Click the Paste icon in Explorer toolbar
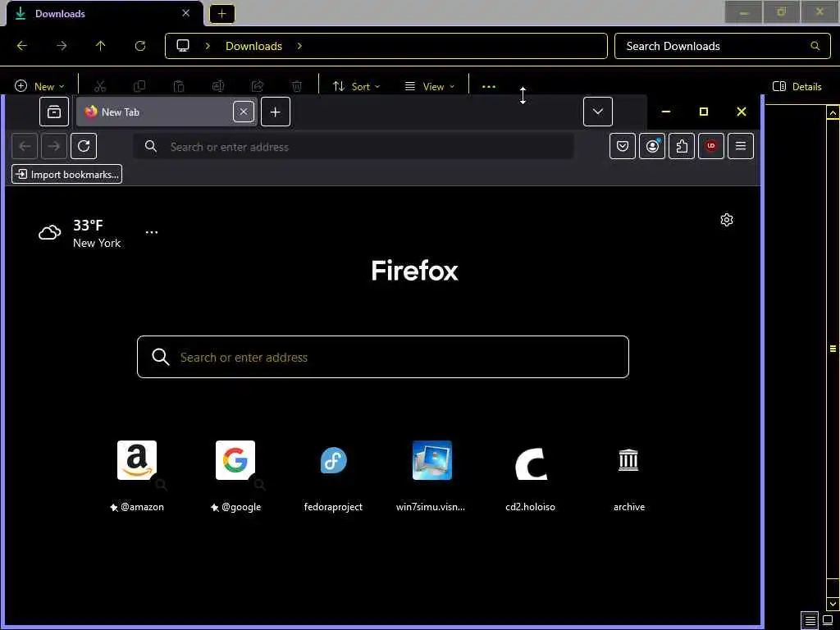Screen dimensions: 840x630 click(x=179, y=86)
